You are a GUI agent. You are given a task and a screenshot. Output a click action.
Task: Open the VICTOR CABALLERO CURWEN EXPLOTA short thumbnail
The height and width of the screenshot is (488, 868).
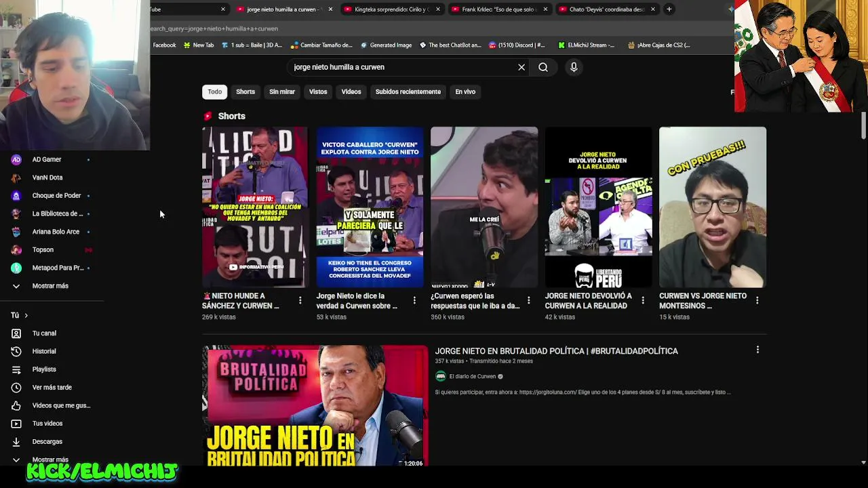pyautogui.click(x=370, y=207)
